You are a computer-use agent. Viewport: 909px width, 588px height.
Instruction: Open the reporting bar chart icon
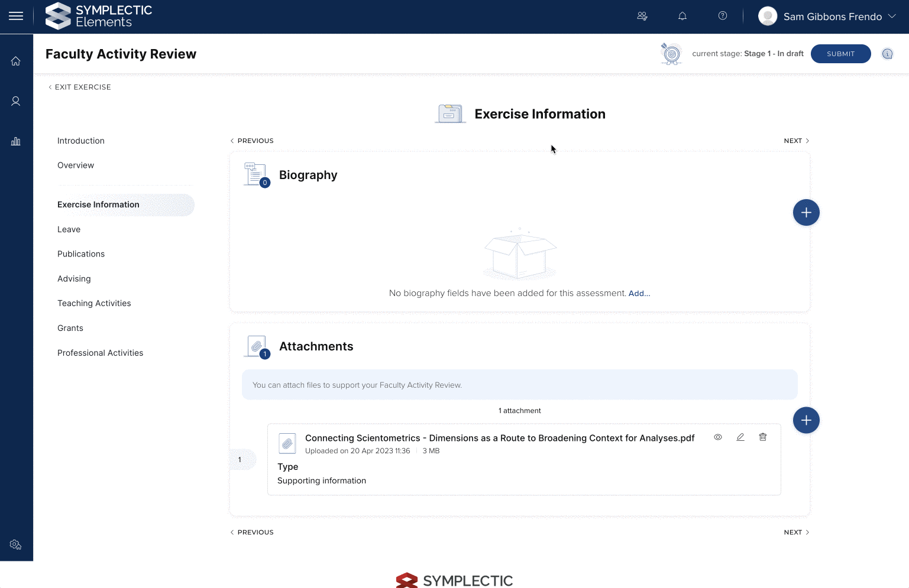point(16,141)
